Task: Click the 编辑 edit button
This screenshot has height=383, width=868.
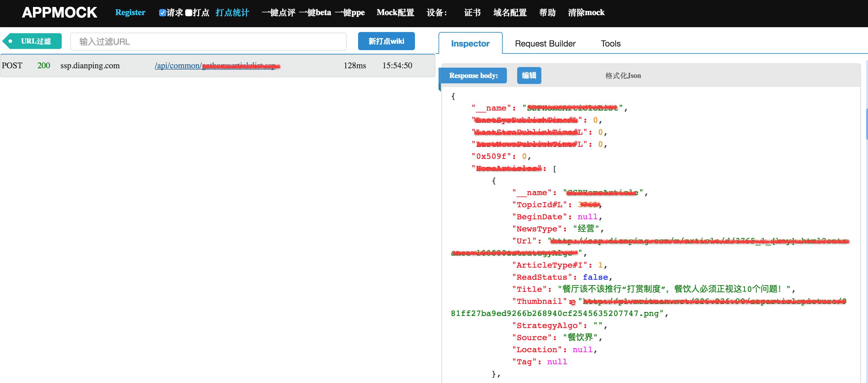Action: 529,76
